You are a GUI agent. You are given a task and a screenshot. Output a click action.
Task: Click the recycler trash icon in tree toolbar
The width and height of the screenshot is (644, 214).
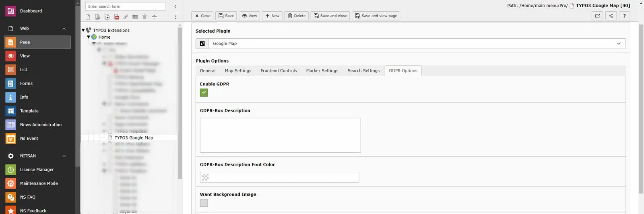pyautogui.click(x=144, y=17)
